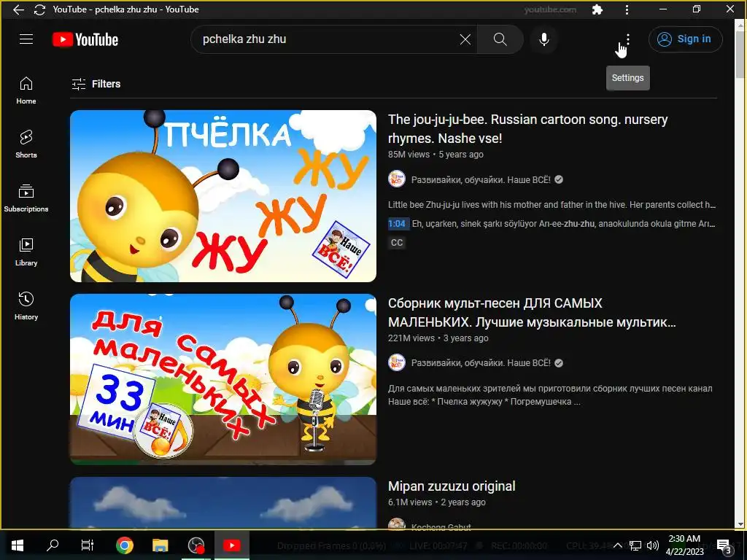Show hidden tray icons chevron
This screenshot has width=747, height=560.
point(617,545)
